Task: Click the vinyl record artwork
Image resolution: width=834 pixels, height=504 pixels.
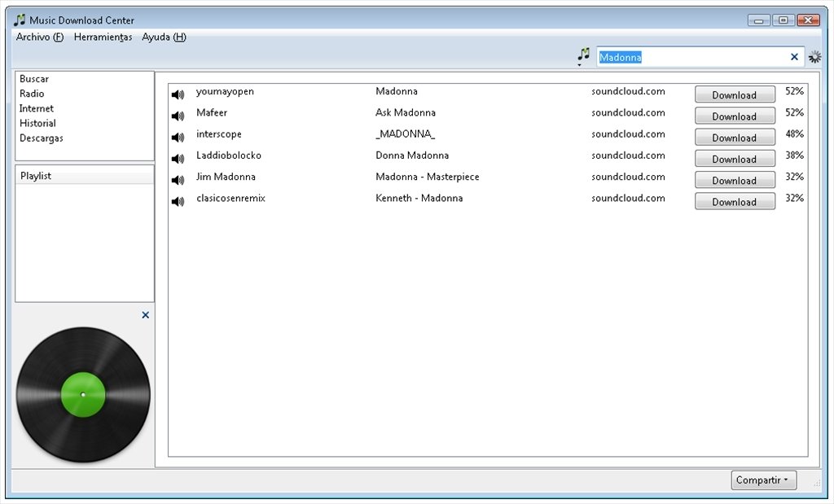Action: [x=83, y=394]
